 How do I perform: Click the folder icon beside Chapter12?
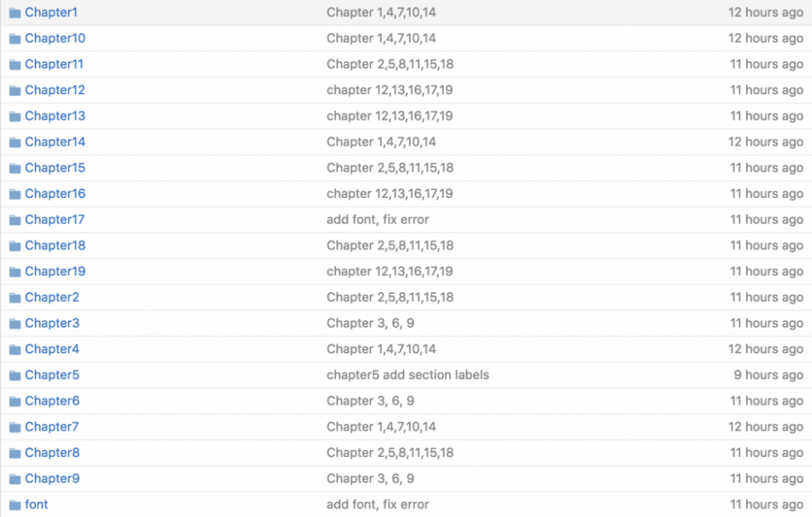click(x=15, y=90)
